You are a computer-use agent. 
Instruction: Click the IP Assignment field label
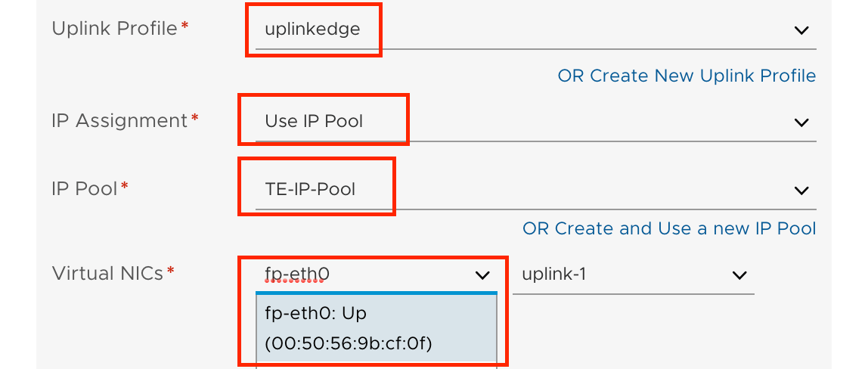(119, 120)
